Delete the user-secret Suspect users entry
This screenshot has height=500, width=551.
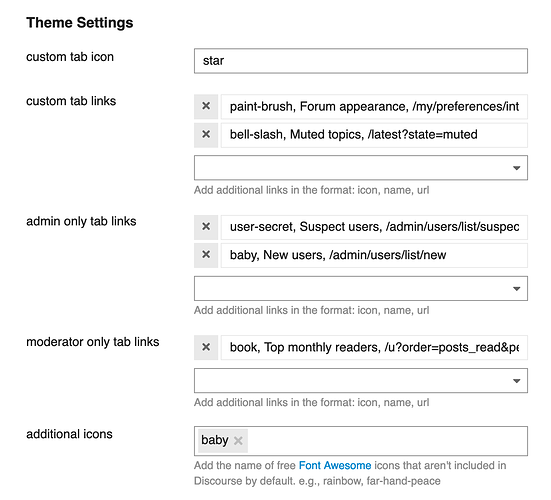[206, 227]
